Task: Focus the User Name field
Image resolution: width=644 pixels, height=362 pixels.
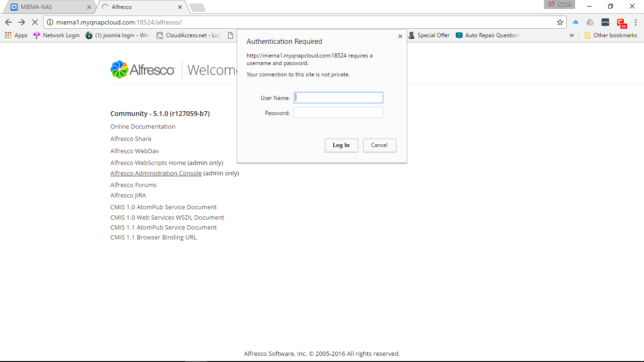Action: tap(339, 98)
